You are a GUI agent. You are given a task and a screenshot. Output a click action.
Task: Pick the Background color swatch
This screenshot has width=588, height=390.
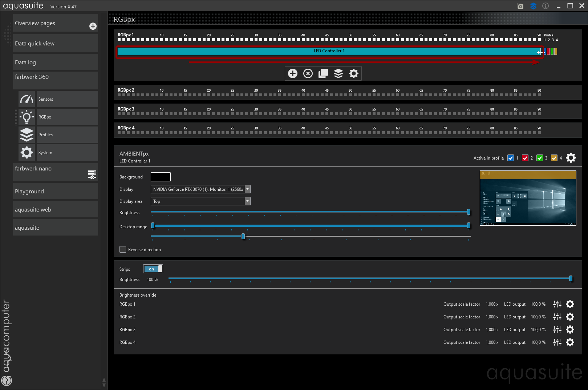point(161,177)
